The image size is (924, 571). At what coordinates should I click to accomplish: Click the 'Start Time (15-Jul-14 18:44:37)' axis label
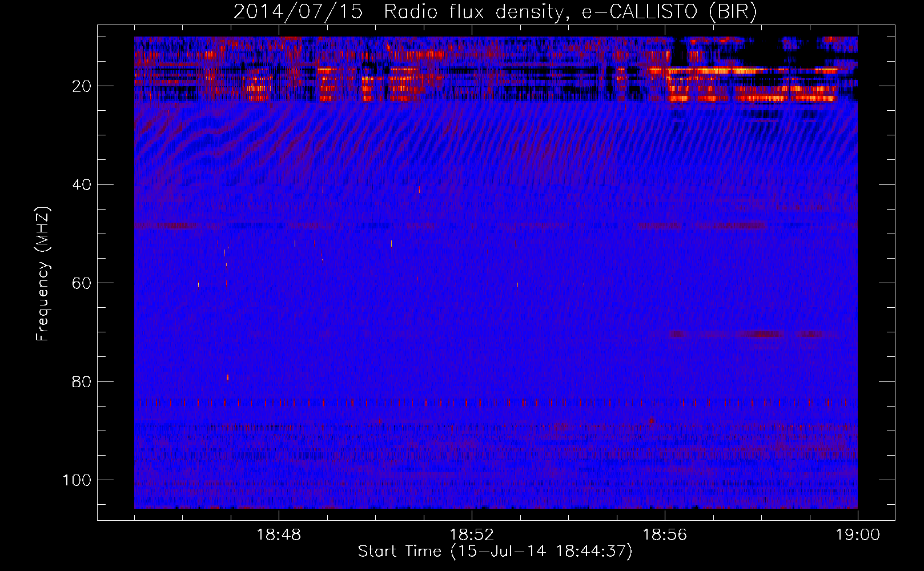coord(495,552)
